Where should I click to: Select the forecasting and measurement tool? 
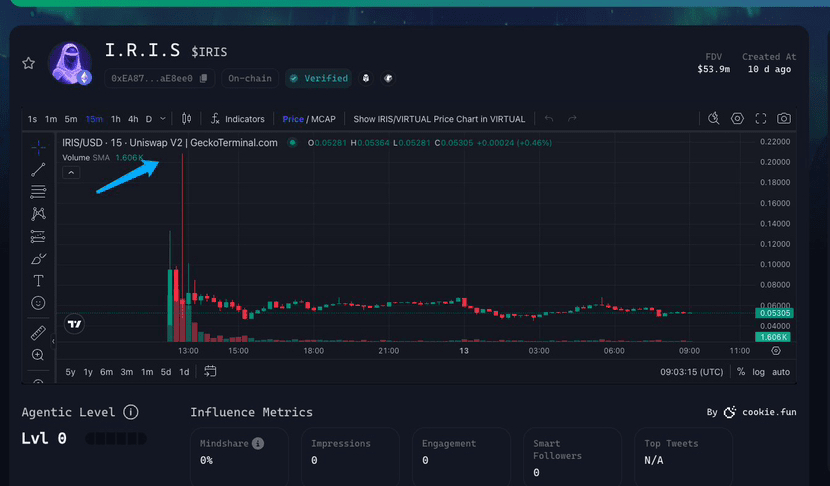point(38,236)
